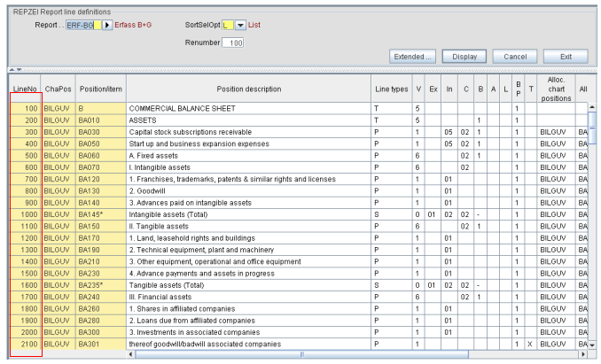Click 1. Land, leasehold rights and buildings

[x=249, y=238]
